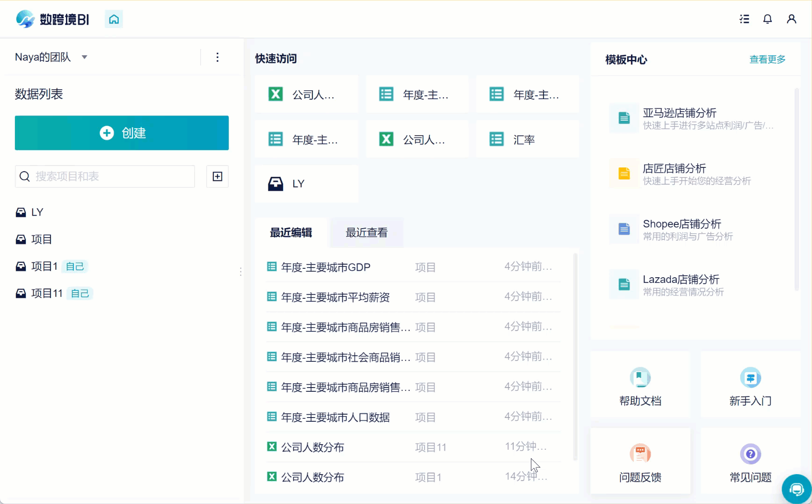Click the recent list vertical scrollbar
This screenshot has height=504, width=812.
(x=575, y=357)
